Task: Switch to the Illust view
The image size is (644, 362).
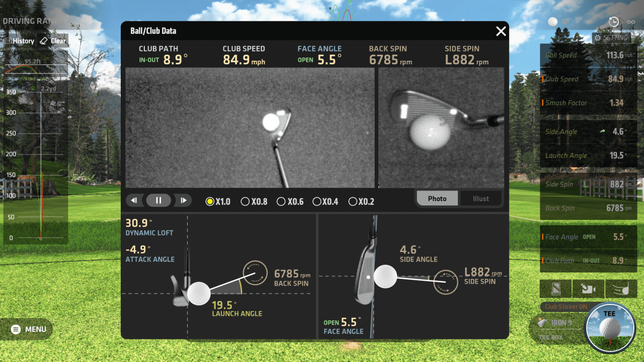Action: coord(481,198)
